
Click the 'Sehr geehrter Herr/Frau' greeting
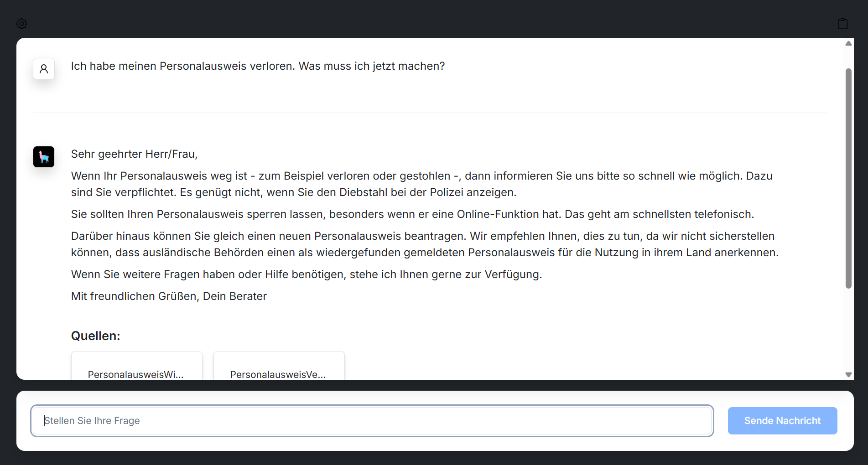pyautogui.click(x=134, y=154)
